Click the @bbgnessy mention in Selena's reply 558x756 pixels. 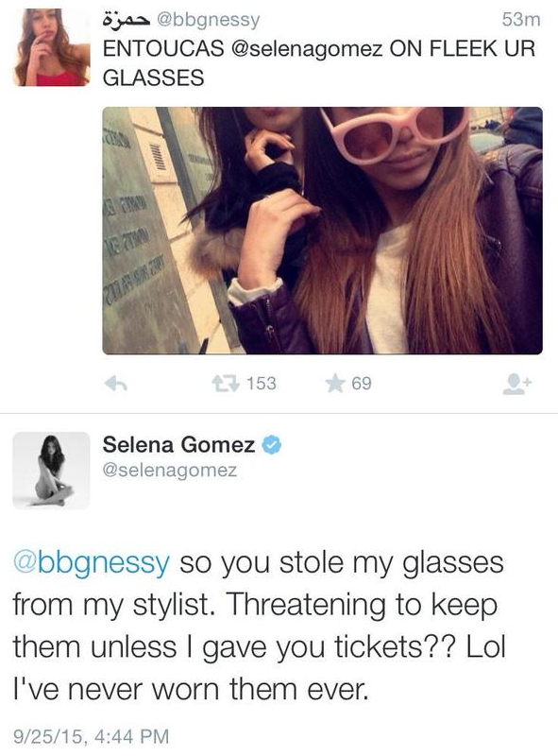(x=92, y=563)
